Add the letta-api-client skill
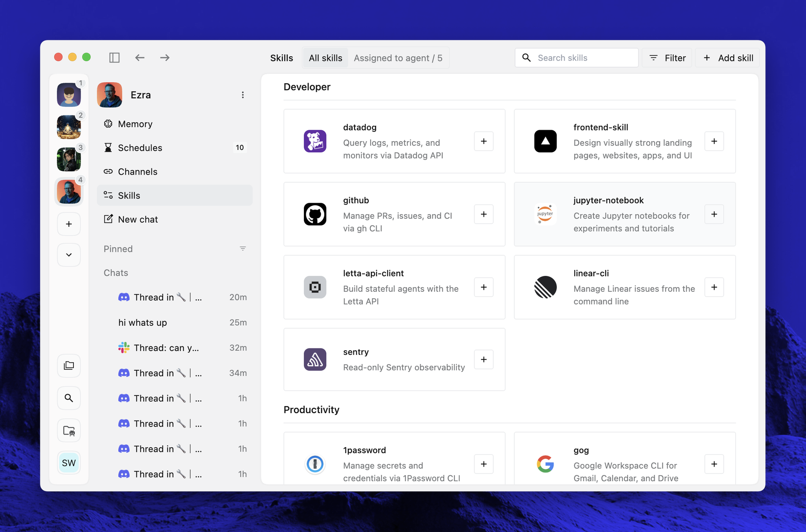The height and width of the screenshot is (532, 806). point(484,287)
